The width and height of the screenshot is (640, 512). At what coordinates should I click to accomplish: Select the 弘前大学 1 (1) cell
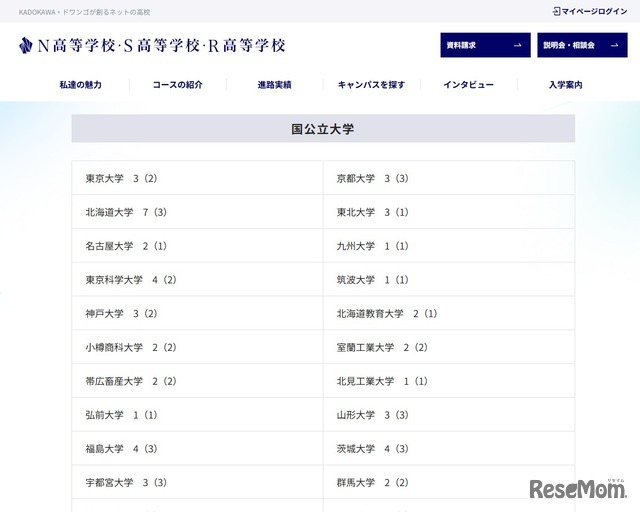pyautogui.click(x=198, y=415)
